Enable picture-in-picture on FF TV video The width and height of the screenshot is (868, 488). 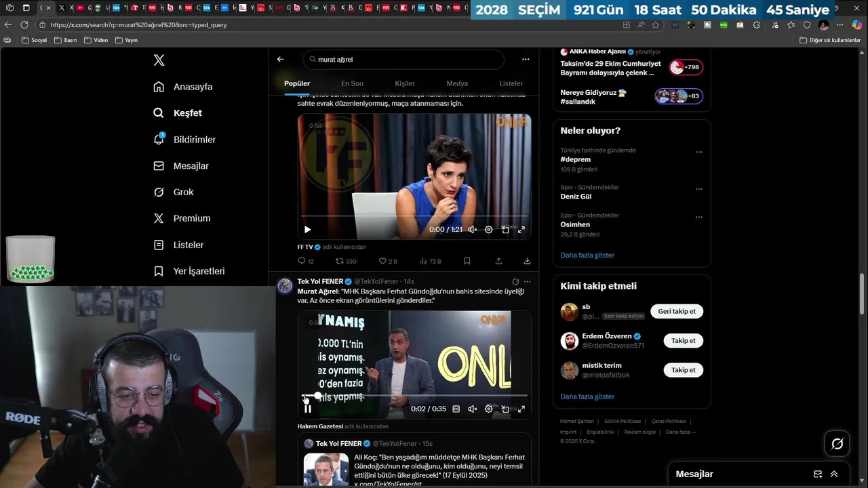[x=505, y=230]
